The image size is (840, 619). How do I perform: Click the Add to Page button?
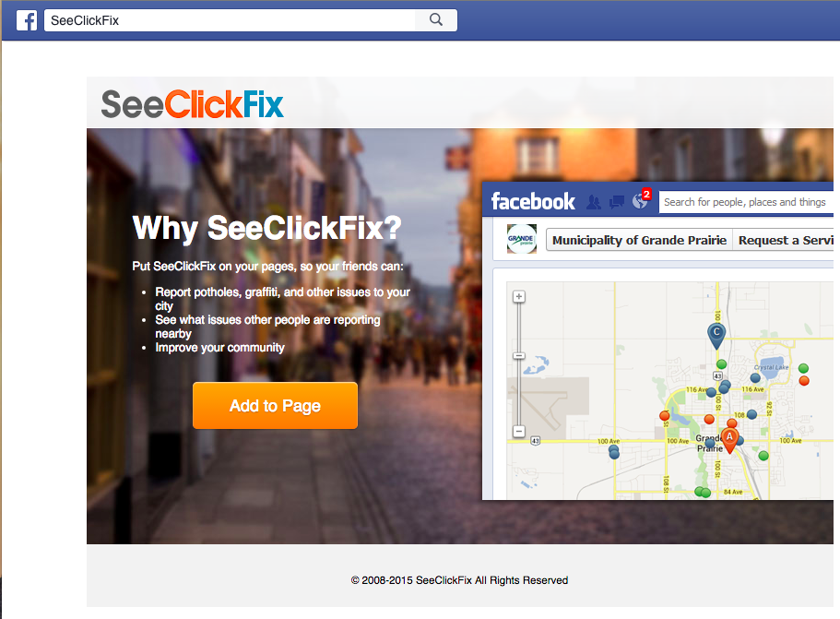275,406
